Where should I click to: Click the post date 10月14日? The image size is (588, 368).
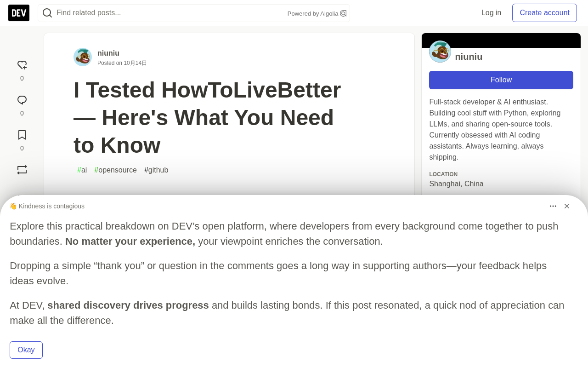click(x=135, y=63)
